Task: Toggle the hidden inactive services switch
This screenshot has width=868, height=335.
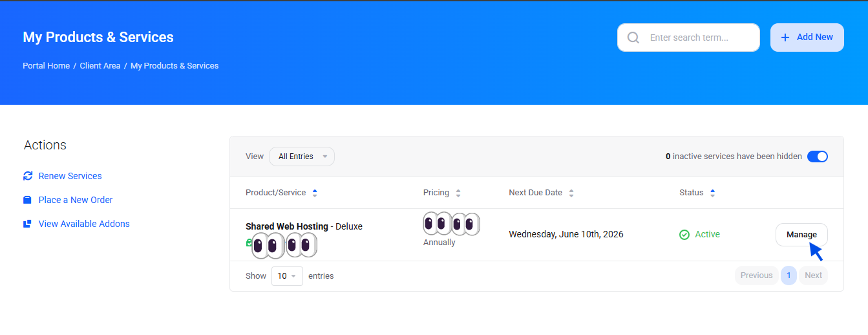Action: coord(817,157)
